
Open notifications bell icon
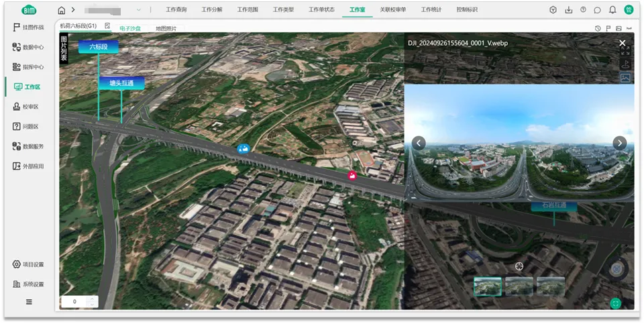pyautogui.click(x=612, y=10)
